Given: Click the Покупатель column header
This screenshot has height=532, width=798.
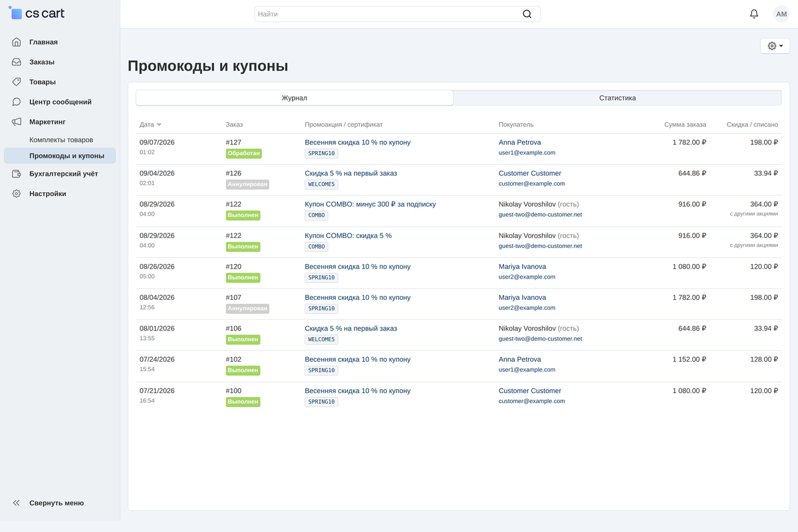Looking at the screenshot, I should click(516, 125).
